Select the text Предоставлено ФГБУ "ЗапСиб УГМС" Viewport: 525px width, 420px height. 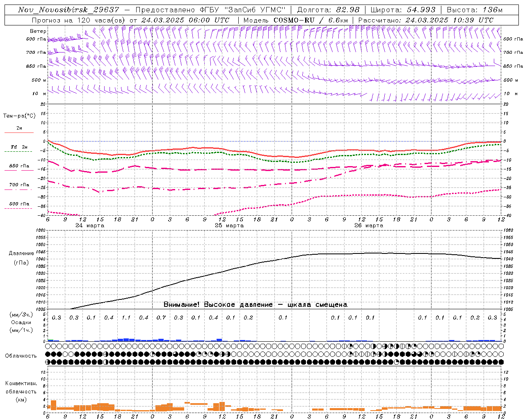click(x=210, y=10)
